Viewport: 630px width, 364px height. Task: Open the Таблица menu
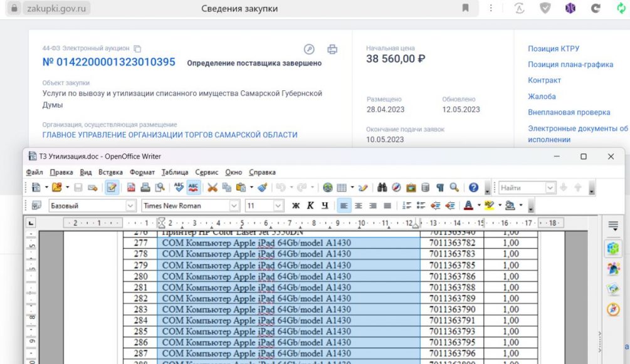point(174,172)
